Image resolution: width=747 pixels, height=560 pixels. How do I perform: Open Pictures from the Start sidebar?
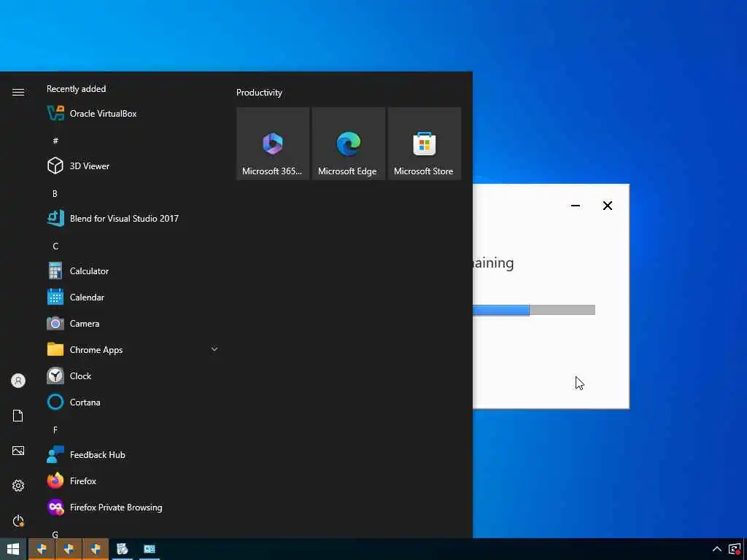(x=18, y=451)
